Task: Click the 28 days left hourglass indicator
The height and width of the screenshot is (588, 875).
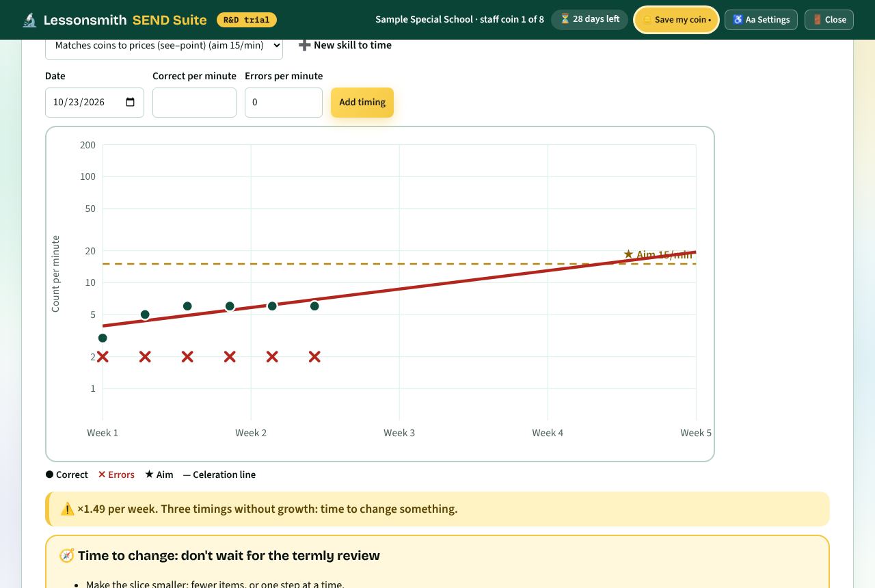Action: (589, 19)
